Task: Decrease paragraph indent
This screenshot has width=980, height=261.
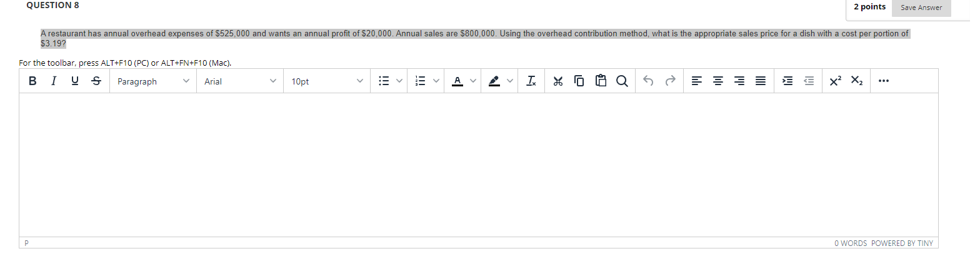Action: tap(809, 81)
